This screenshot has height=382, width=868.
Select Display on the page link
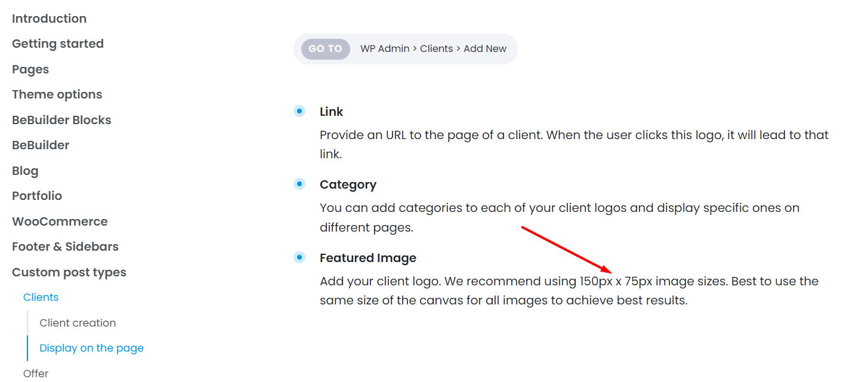pyautogui.click(x=91, y=348)
